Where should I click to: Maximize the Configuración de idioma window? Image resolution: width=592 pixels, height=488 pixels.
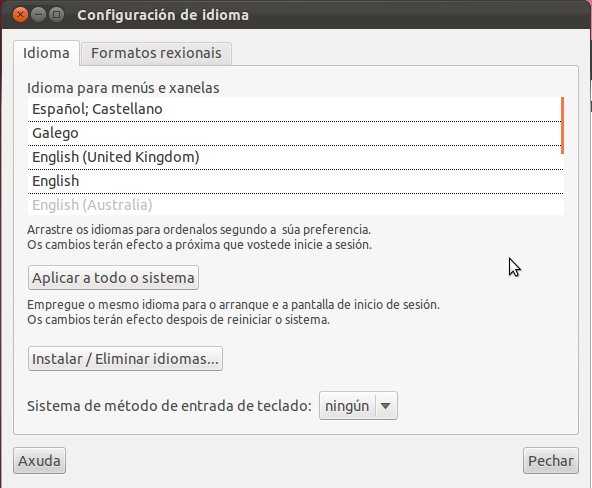click(x=56, y=15)
